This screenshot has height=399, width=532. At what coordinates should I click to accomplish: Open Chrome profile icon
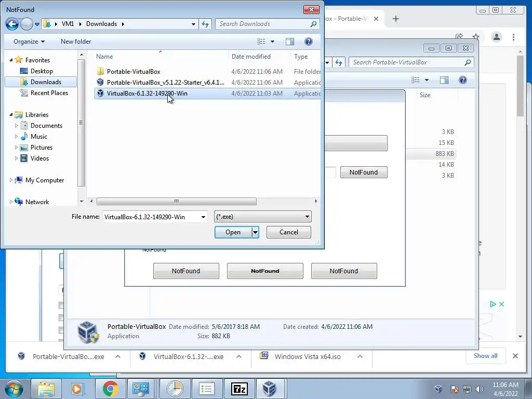click(497, 37)
